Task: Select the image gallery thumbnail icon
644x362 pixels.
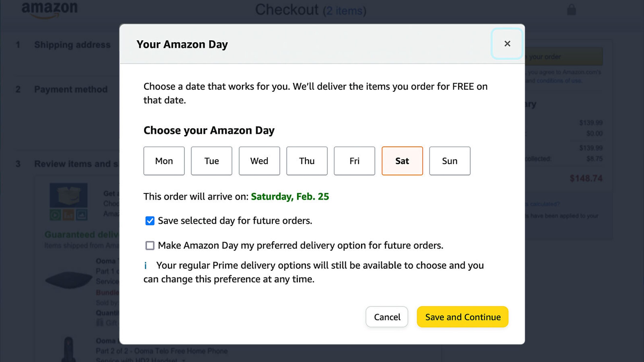Action: pyautogui.click(x=82, y=215)
